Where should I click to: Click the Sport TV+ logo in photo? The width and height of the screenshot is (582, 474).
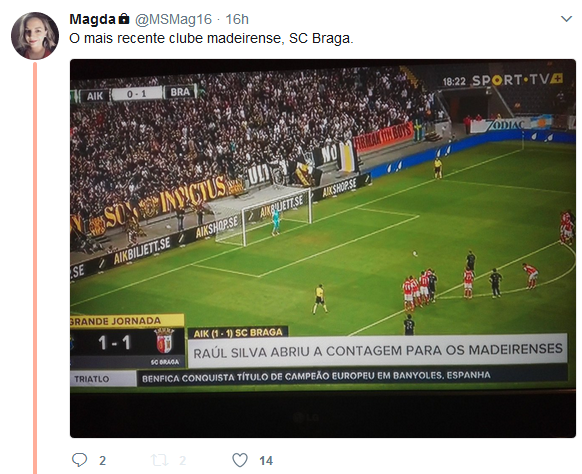tap(517, 80)
